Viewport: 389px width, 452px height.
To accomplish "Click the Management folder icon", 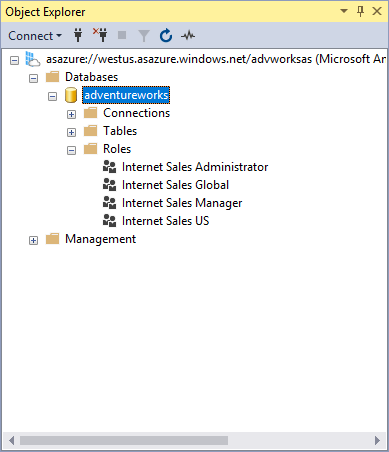I will click(52, 239).
